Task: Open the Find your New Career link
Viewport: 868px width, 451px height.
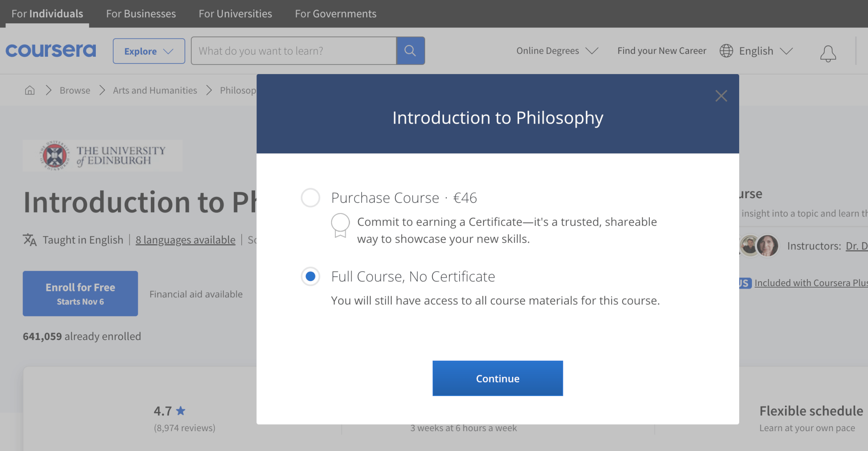Action: pyautogui.click(x=661, y=51)
